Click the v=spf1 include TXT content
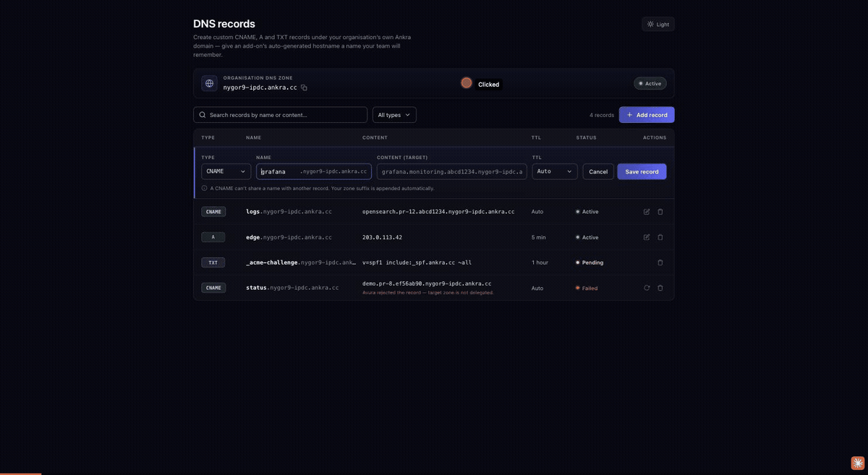This screenshot has width=868, height=475. 417,262
